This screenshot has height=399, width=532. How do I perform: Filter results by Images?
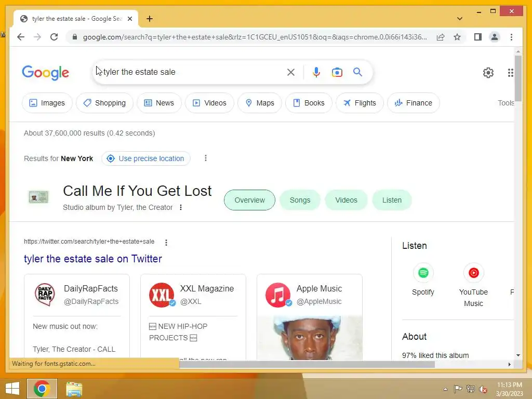[x=47, y=103]
